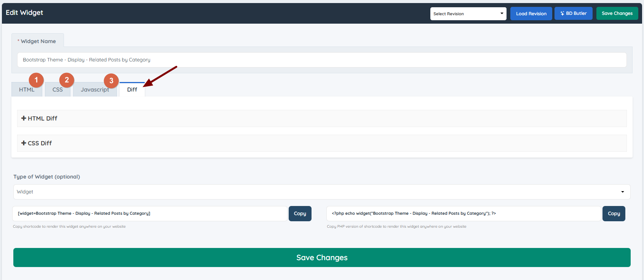Open the Type of Widget dropdown
This screenshot has width=644, height=280.
[322, 192]
